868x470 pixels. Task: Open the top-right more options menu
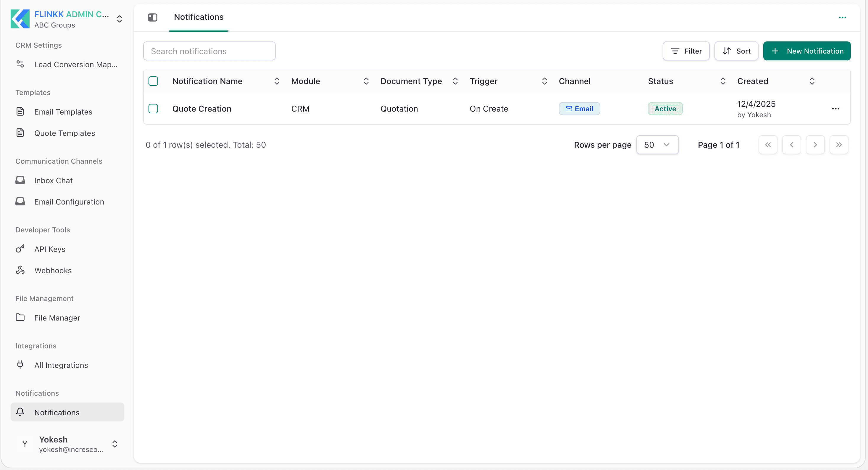842,17
